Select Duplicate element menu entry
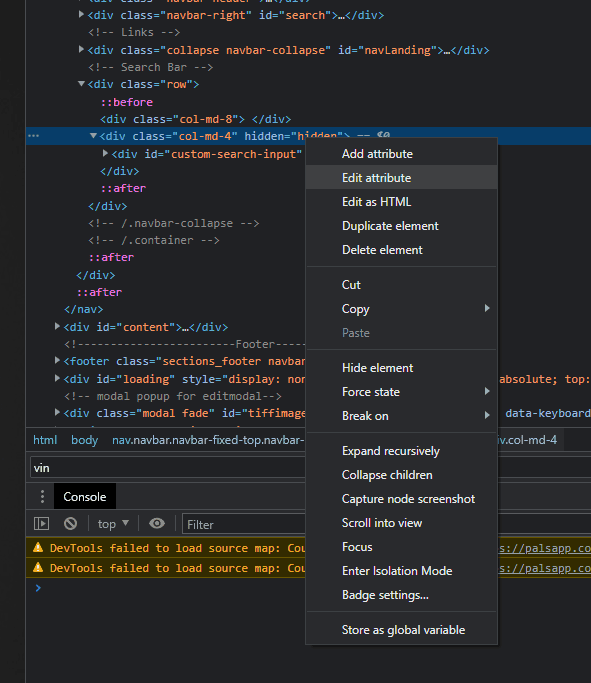Image resolution: width=591 pixels, height=683 pixels. 401,226
